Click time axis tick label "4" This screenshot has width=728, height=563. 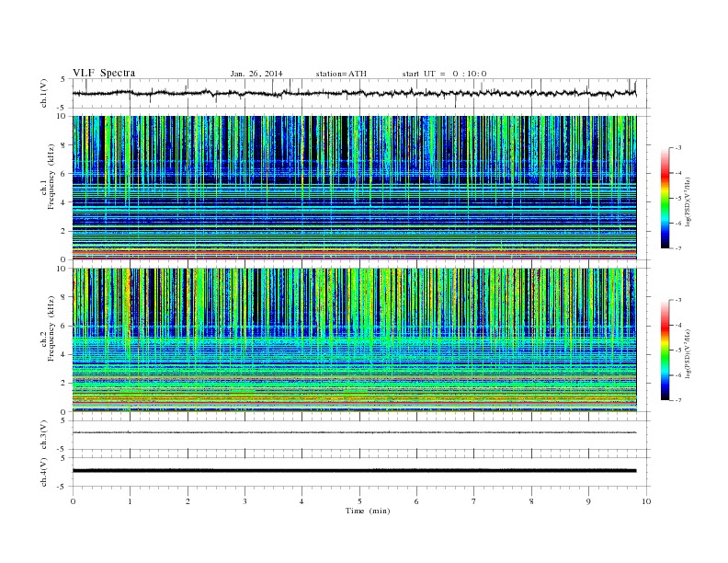[301, 501]
